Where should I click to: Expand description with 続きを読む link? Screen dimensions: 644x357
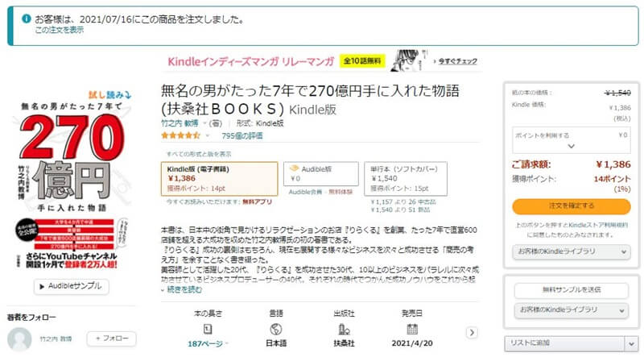click(x=184, y=289)
